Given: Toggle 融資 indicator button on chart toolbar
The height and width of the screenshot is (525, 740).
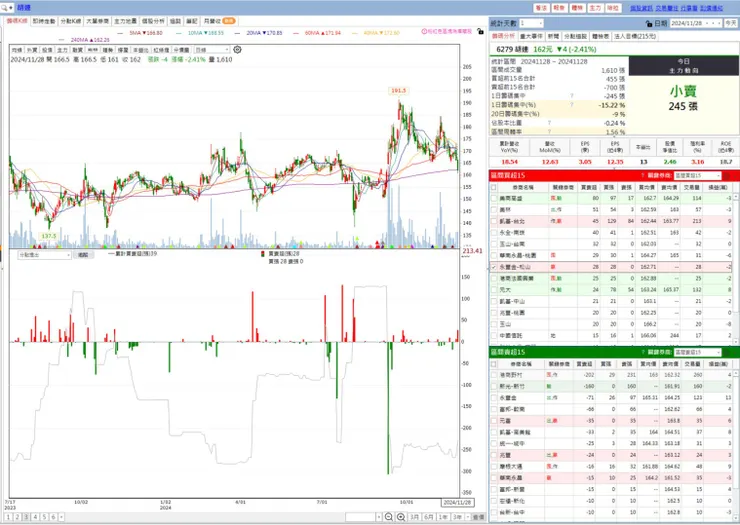Looking at the screenshot, I should 77,50.
